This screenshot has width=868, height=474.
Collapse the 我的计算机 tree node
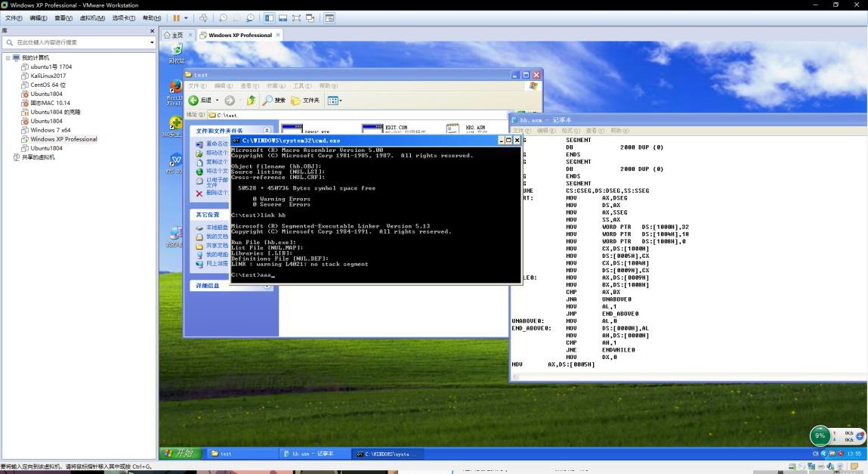click(x=8, y=57)
